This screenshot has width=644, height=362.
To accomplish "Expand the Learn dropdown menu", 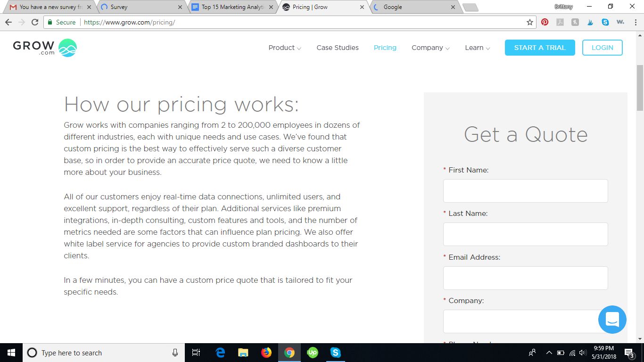I will coord(478,48).
